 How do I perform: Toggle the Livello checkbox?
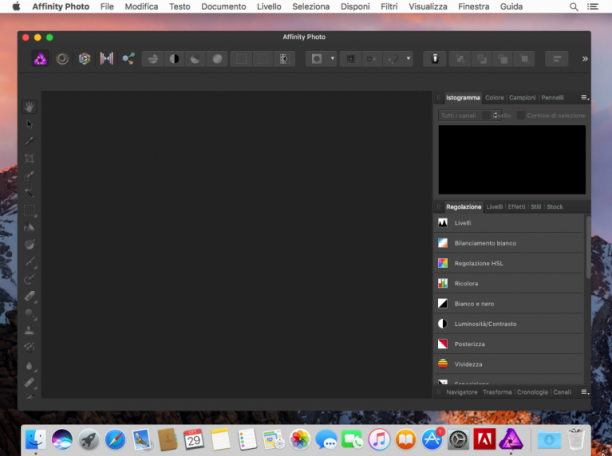tap(486, 116)
